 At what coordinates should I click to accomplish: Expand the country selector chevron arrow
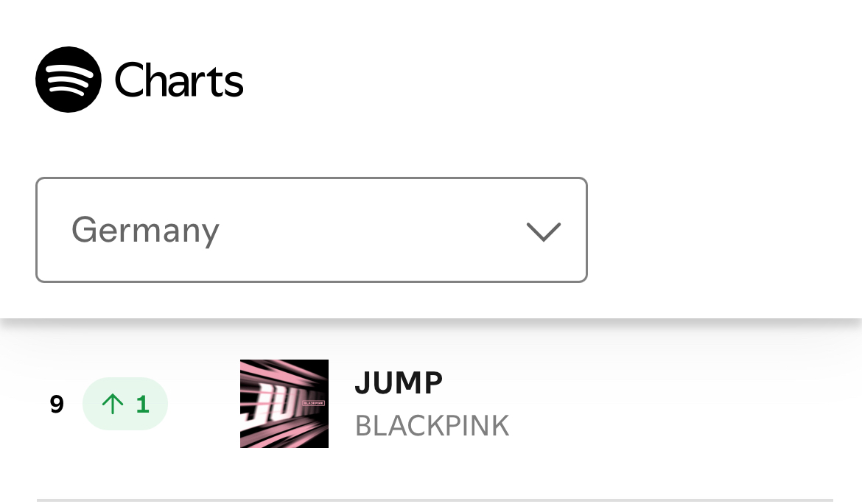(544, 232)
